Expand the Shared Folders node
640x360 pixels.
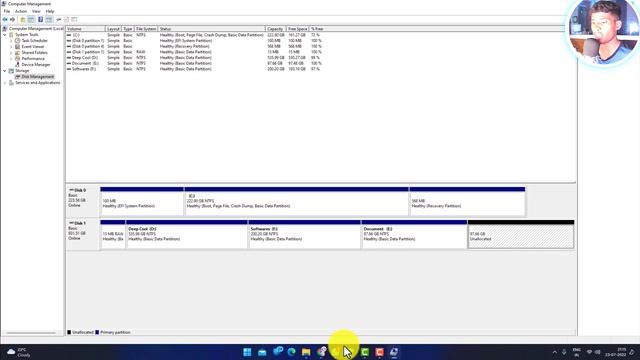[11, 53]
